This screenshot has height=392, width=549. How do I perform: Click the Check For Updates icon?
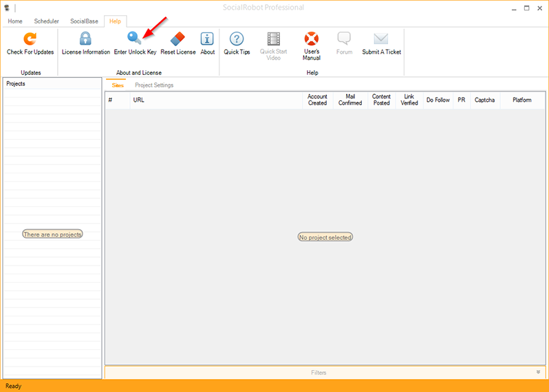coord(30,39)
